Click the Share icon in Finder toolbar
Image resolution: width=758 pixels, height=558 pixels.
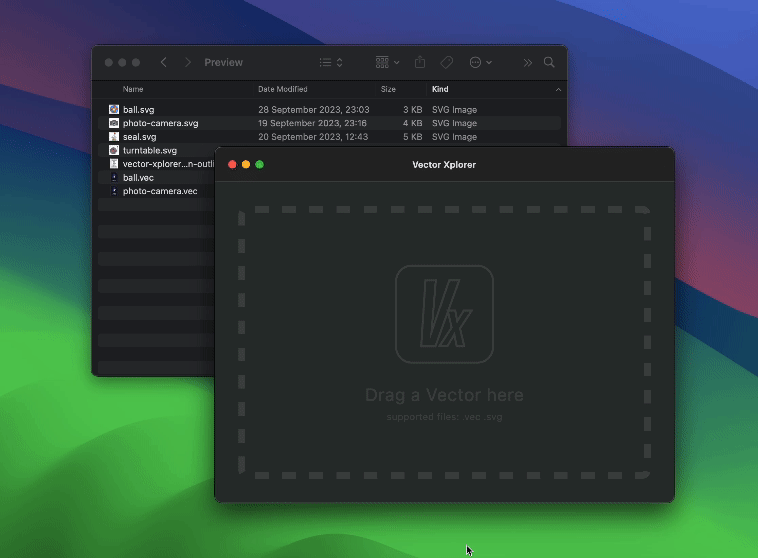click(420, 62)
